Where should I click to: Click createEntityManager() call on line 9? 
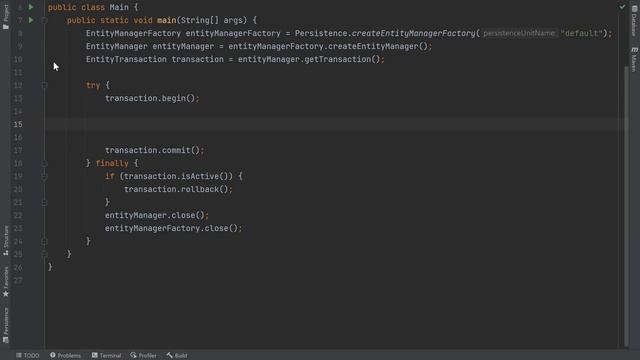pos(378,47)
